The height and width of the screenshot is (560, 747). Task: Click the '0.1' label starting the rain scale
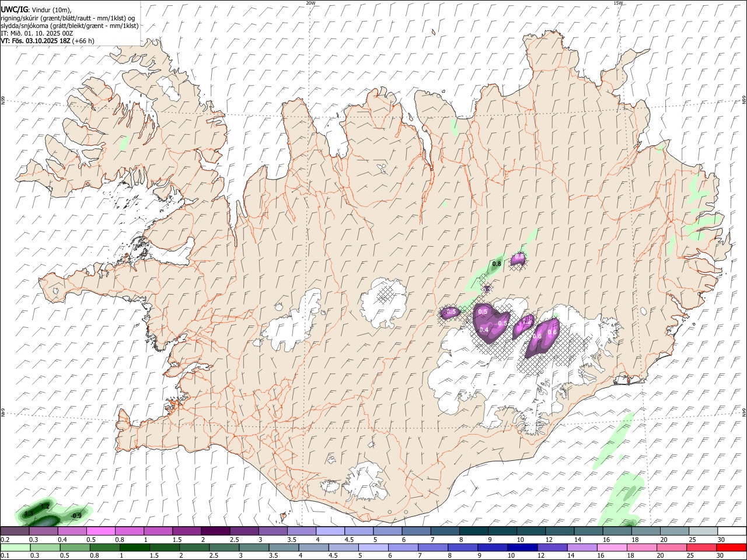pyautogui.click(x=5, y=556)
